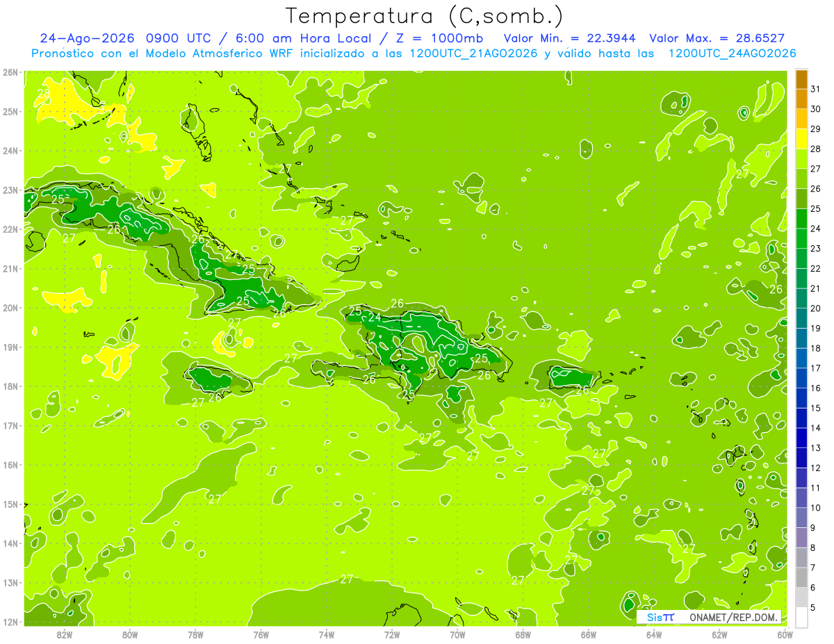Image resolution: width=834 pixels, height=644 pixels.
Task: Click the colorbar value 18
Action: point(815,348)
